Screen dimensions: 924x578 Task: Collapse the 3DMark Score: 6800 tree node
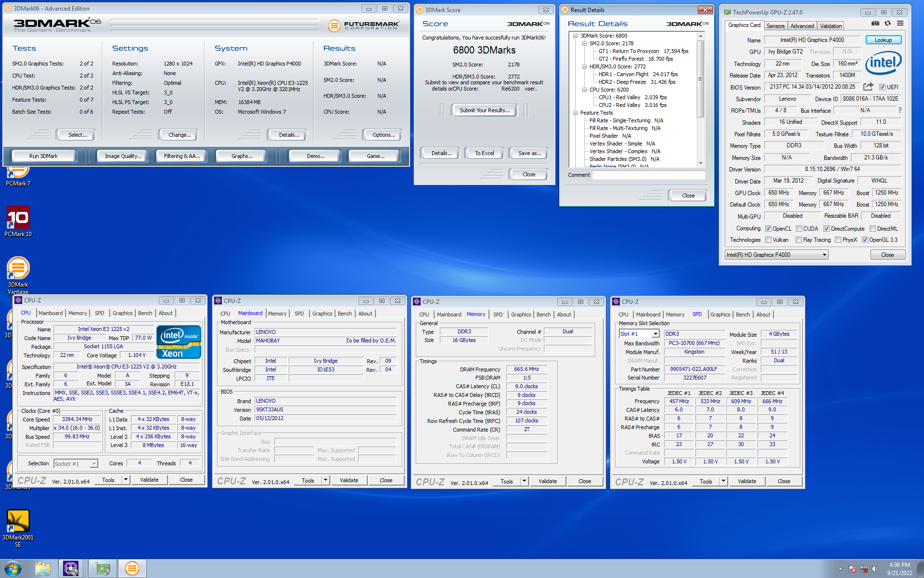click(x=575, y=36)
